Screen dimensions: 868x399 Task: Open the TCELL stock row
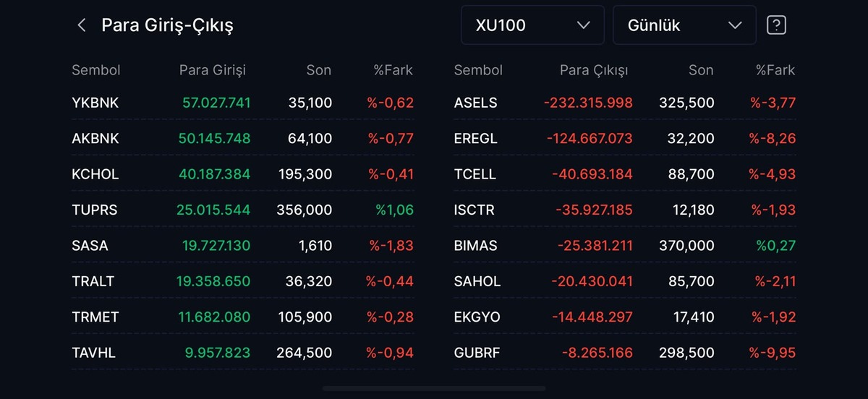[x=625, y=174]
